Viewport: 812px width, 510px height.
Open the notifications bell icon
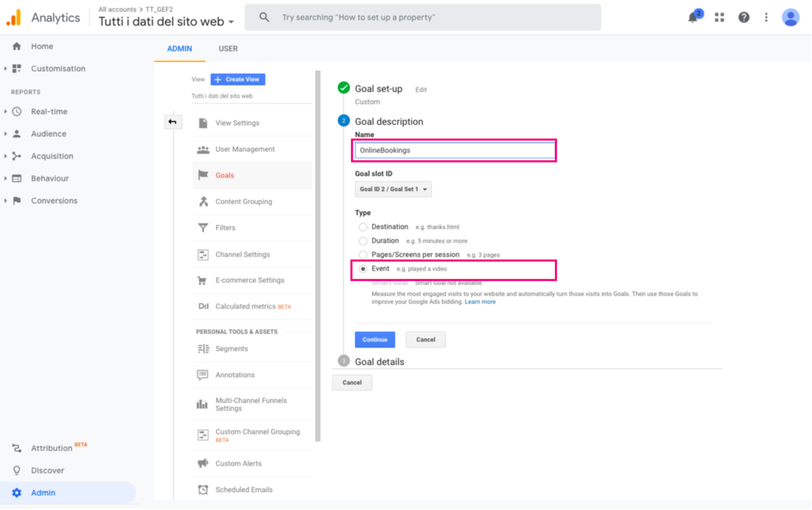coord(693,17)
